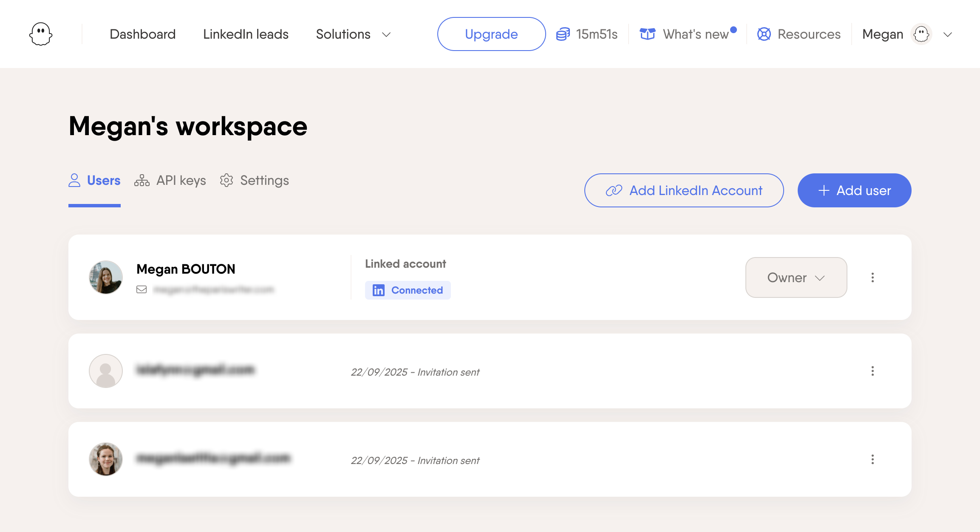Open options for second invited user
Viewport: 980px width, 532px height.
coord(872,459)
